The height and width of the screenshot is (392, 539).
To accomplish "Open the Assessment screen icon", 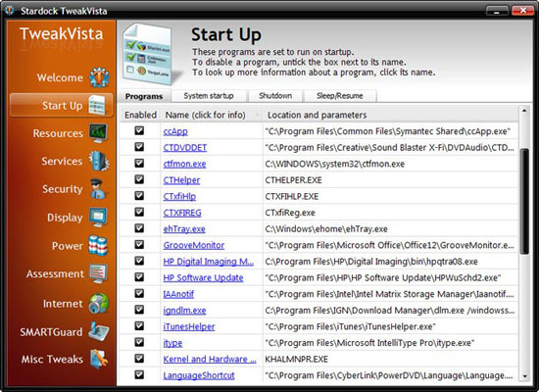I will pyautogui.click(x=98, y=273).
